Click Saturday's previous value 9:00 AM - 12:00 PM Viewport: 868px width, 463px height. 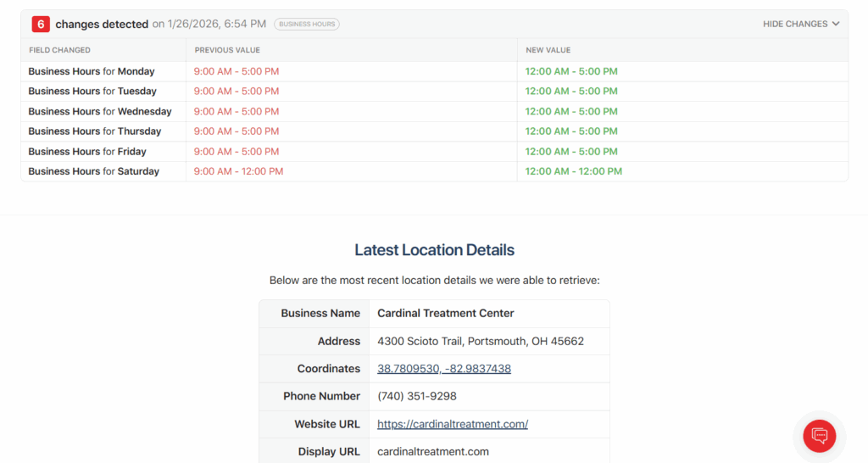(x=239, y=171)
